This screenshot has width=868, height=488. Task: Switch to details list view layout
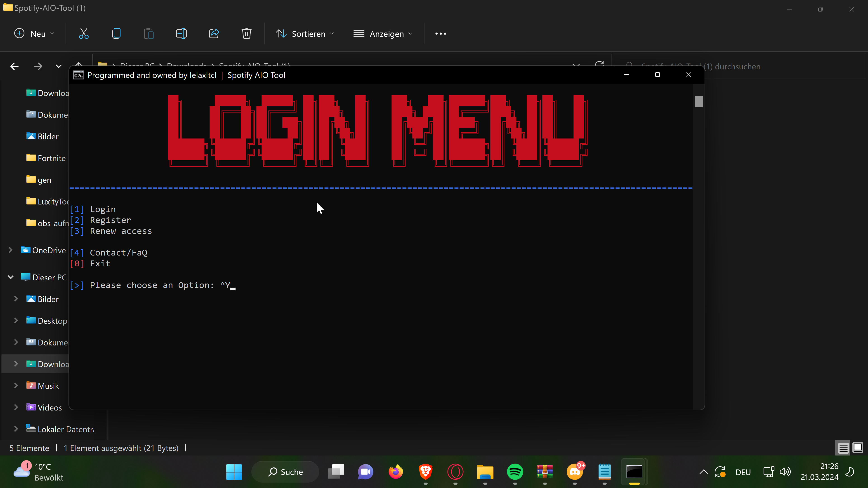coord(843,448)
